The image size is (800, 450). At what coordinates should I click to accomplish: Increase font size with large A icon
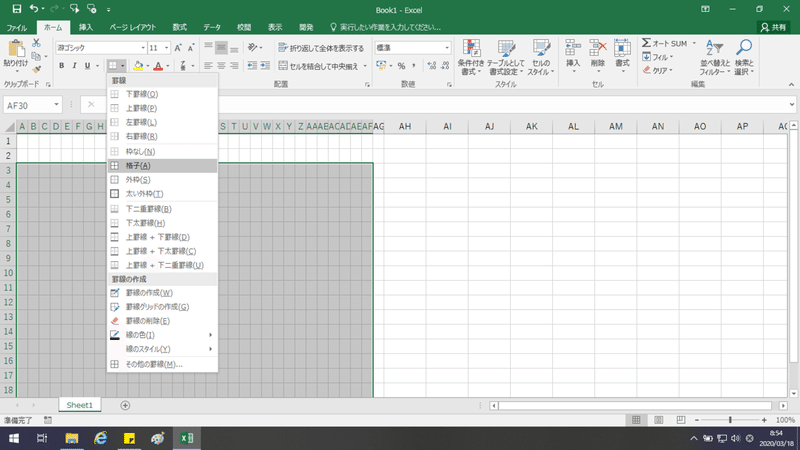point(178,48)
